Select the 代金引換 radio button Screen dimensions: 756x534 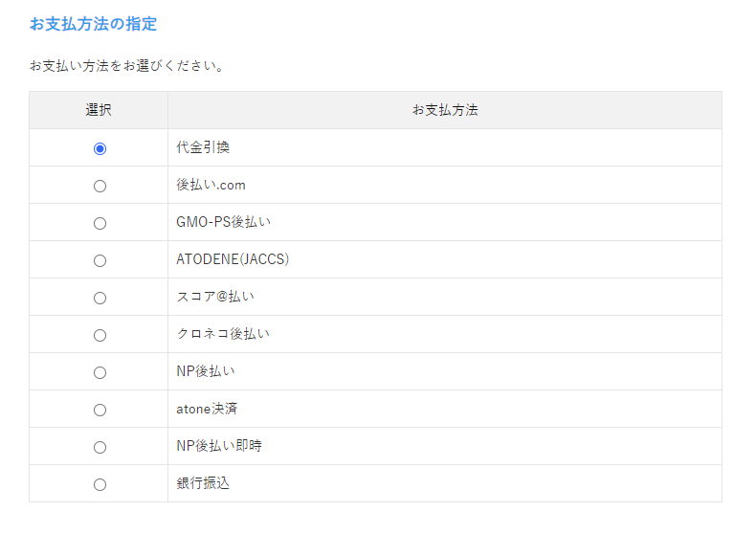click(x=100, y=148)
